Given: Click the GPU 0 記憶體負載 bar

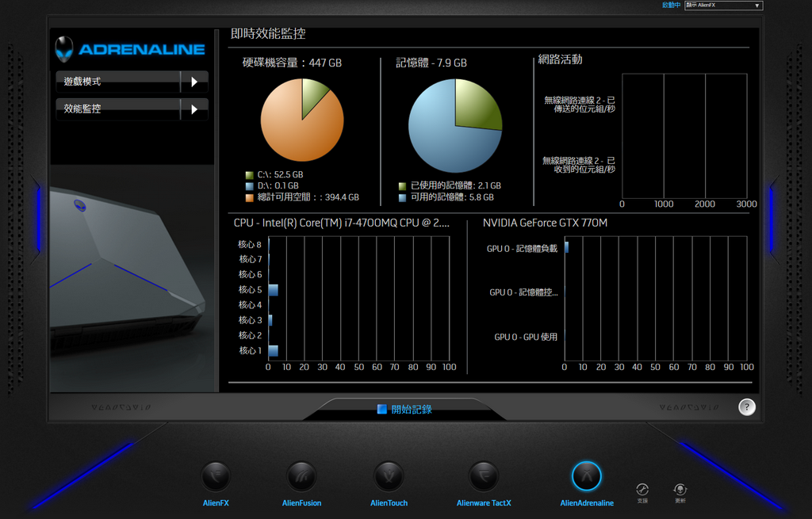Looking at the screenshot, I should pyautogui.click(x=566, y=247).
